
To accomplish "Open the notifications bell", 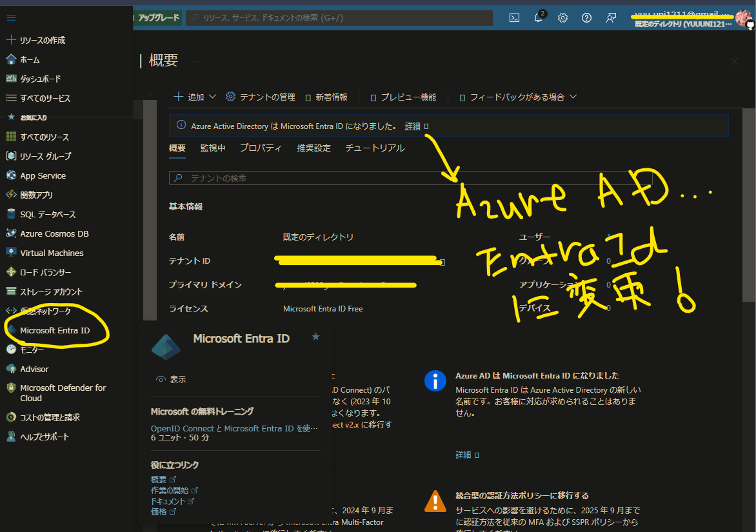I will coord(539,18).
